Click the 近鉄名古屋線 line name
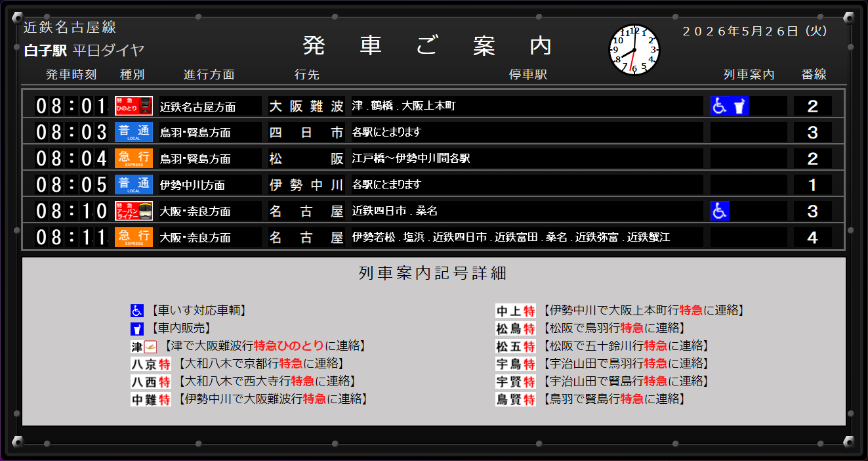 pos(70,28)
